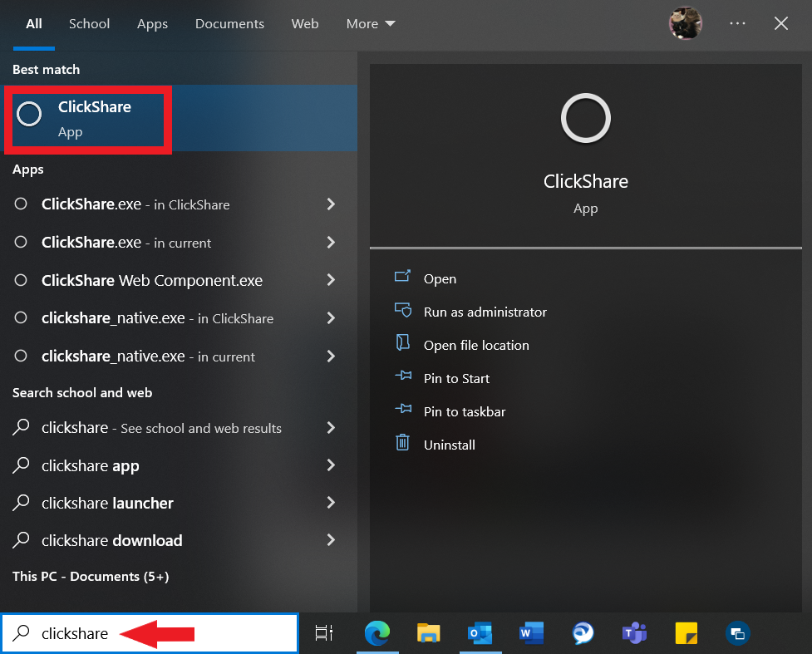812x654 pixels.
Task: Click magnifier icon beside clickshare app
Action: coord(22,465)
